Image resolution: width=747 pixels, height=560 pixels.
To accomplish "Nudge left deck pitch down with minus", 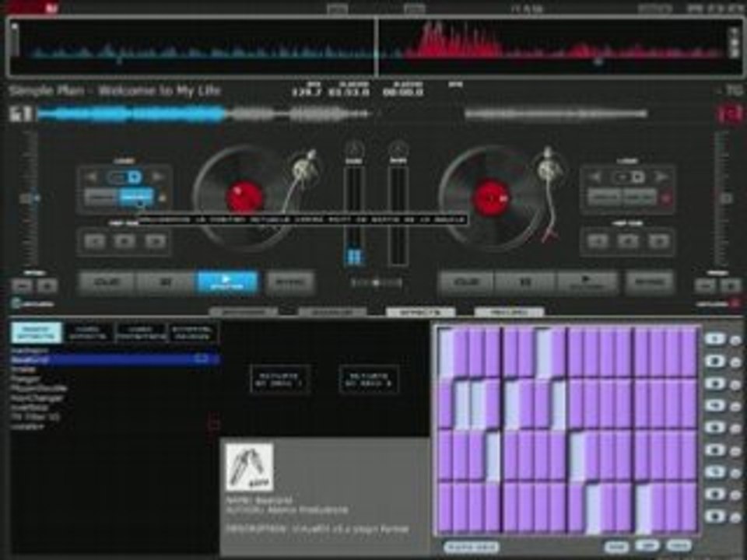I will pyautogui.click(x=22, y=285).
